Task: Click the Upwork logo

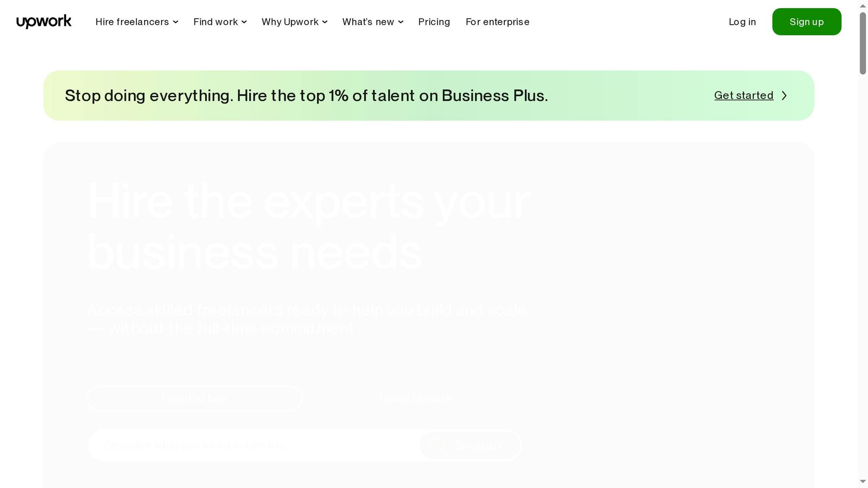Action: click(43, 21)
